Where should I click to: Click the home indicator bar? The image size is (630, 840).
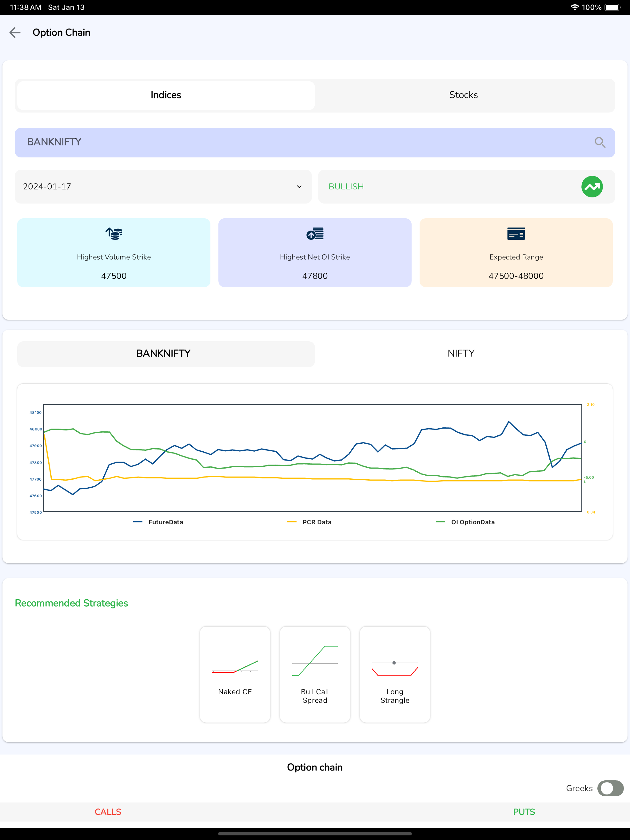click(315, 834)
